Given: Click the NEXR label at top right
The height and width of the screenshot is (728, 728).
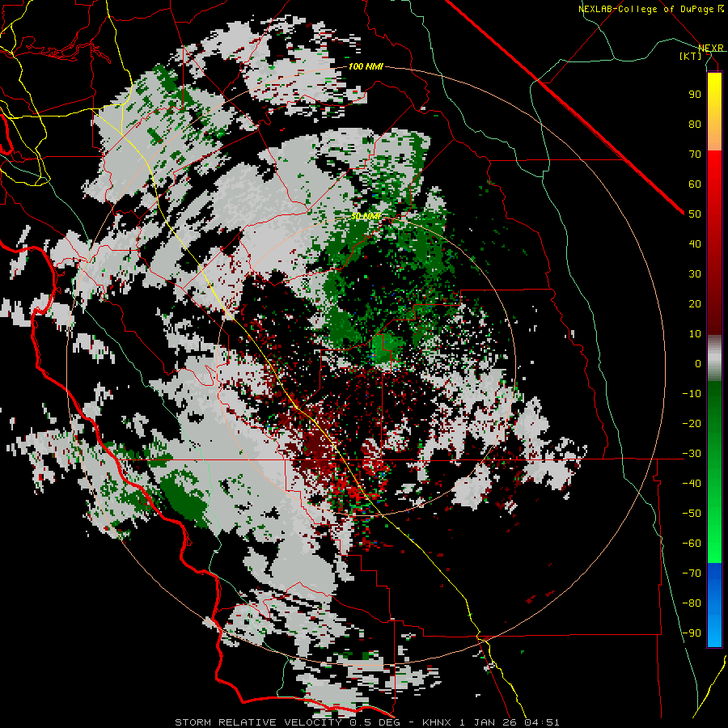Looking at the screenshot, I should (711, 48).
